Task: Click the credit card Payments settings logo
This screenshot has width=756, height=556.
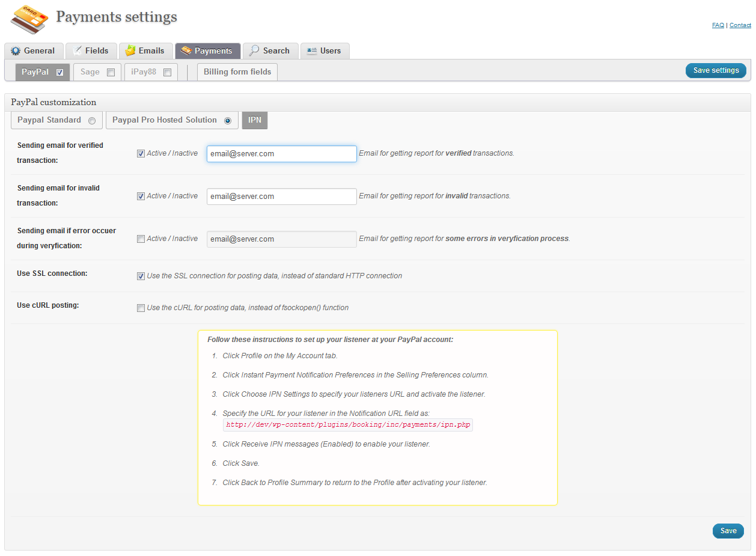Action: [x=29, y=19]
